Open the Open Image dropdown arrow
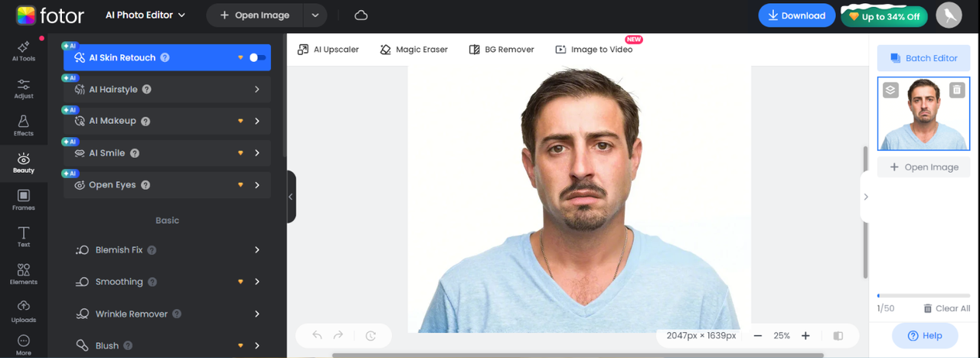Viewport: 980px width, 358px height. coord(315,15)
